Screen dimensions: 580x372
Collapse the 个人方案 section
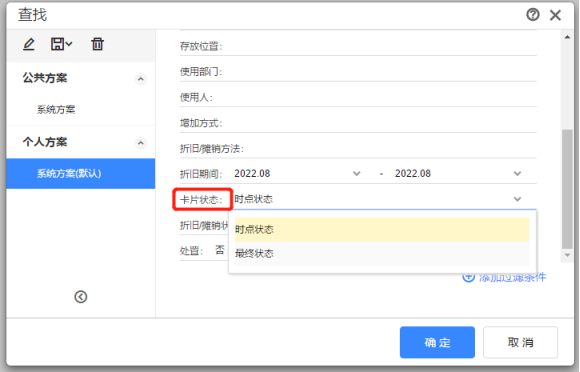coord(141,143)
